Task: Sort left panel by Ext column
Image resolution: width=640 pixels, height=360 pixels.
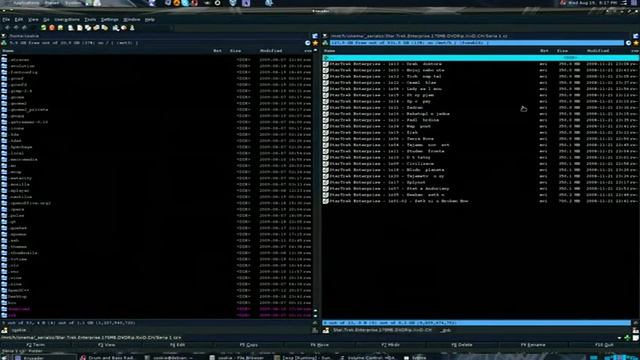Action: point(218,51)
